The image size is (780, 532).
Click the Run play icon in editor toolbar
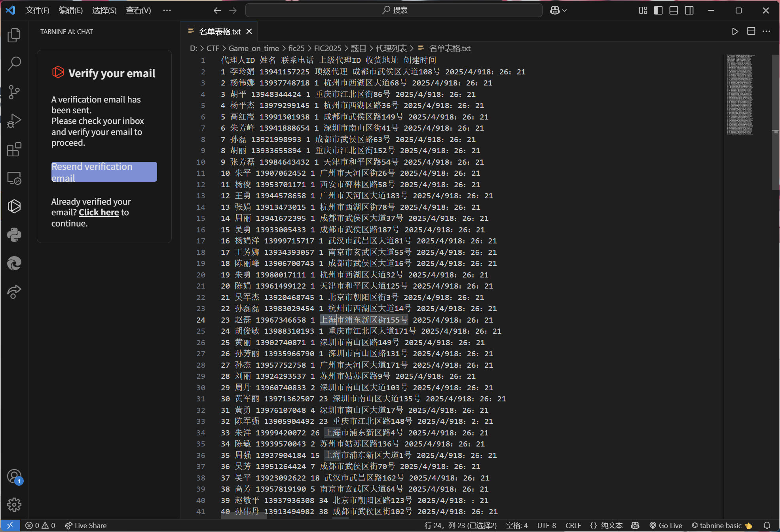pos(735,32)
